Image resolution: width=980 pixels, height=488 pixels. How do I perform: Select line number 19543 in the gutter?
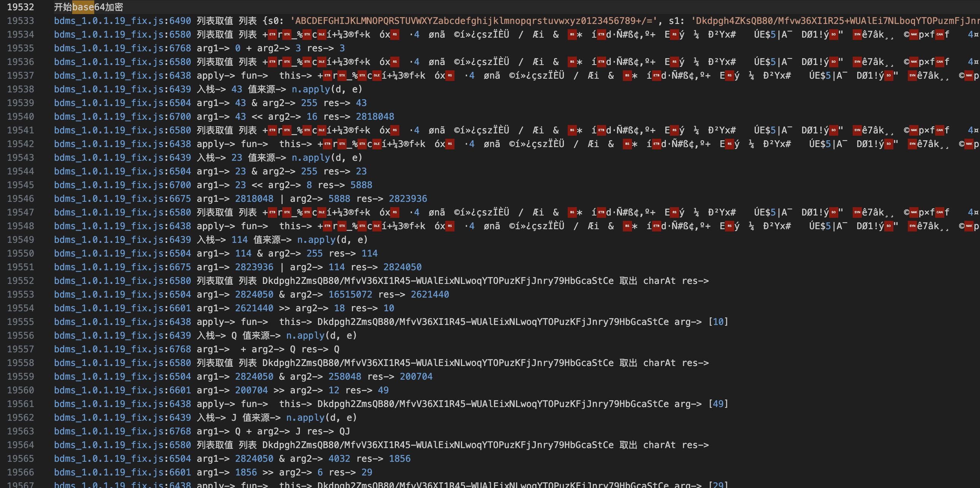(21, 157)
